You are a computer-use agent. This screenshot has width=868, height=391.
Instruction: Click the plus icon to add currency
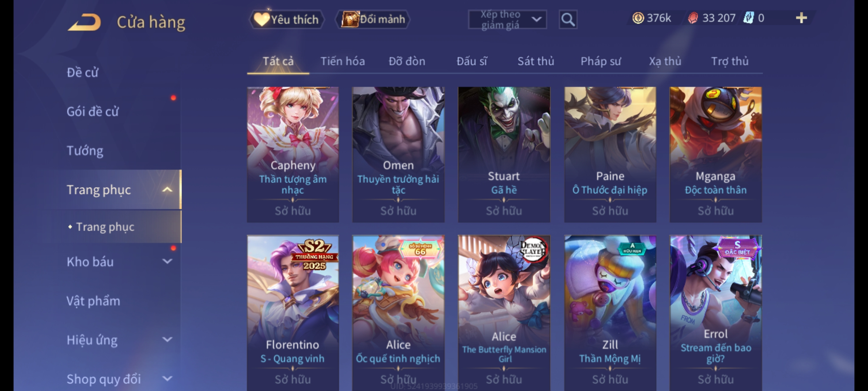[801, 18]
